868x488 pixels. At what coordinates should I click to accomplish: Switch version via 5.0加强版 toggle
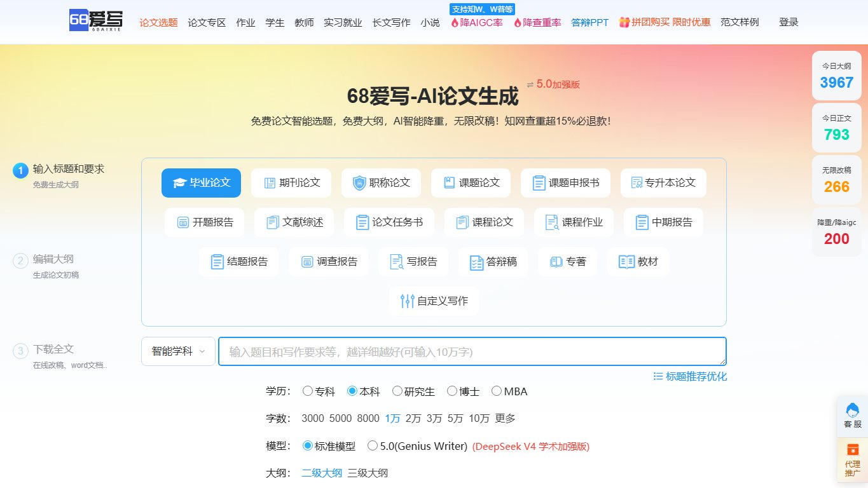click(553, 84)
